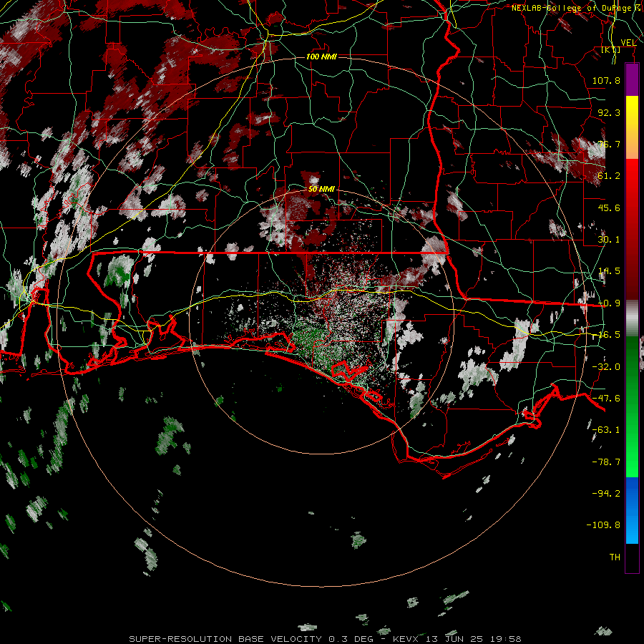Select the purple segment of the velocity color bar

[x=632, y=80]
